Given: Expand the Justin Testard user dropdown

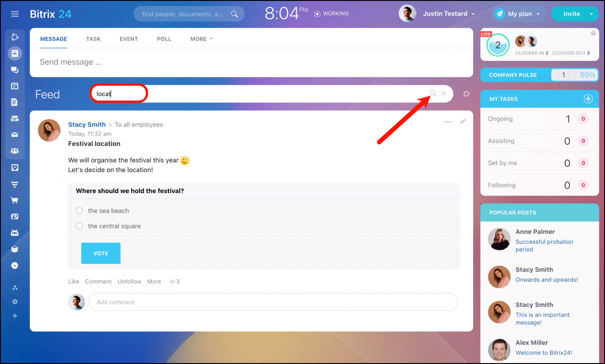Looking at the screenshot, I should point(473,14).
